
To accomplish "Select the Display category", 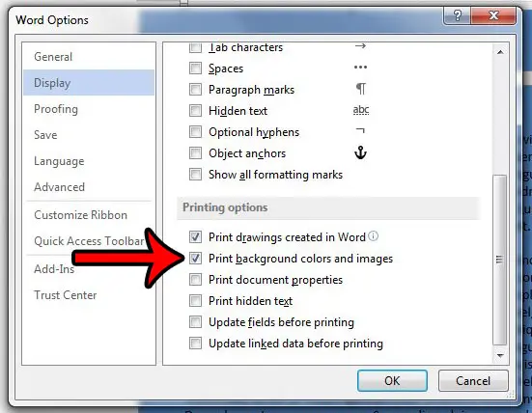I will (89, 83).
